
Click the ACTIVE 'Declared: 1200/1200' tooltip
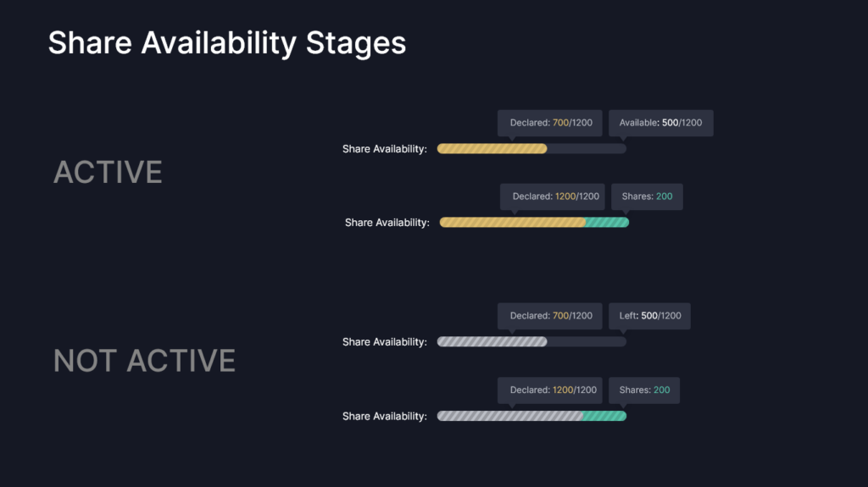[x=553, y=196]
